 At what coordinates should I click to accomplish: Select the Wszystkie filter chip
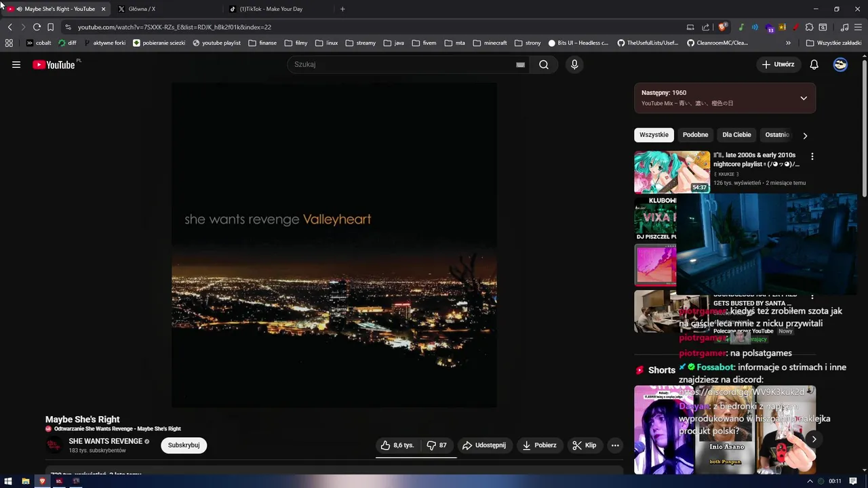(x=654, y=135)
